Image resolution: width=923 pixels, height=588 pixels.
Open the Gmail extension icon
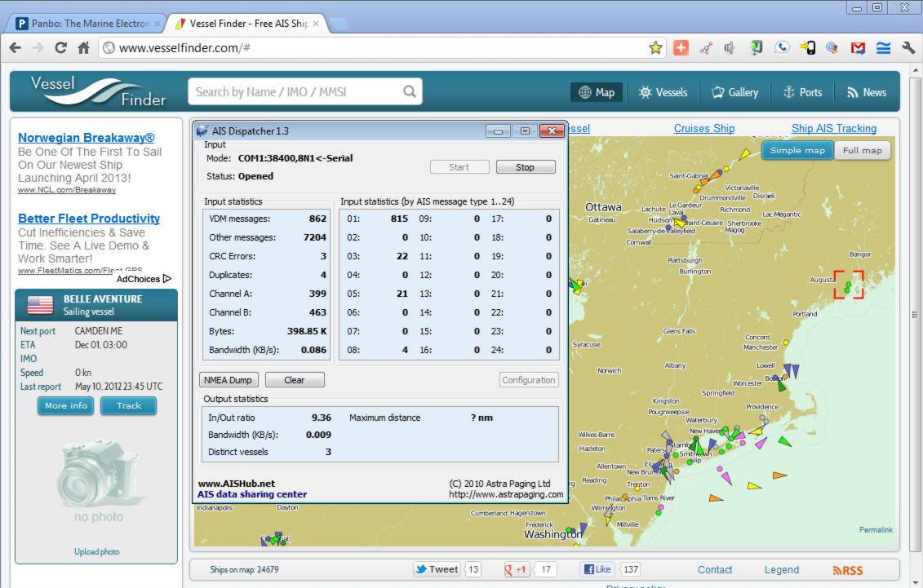858,48
